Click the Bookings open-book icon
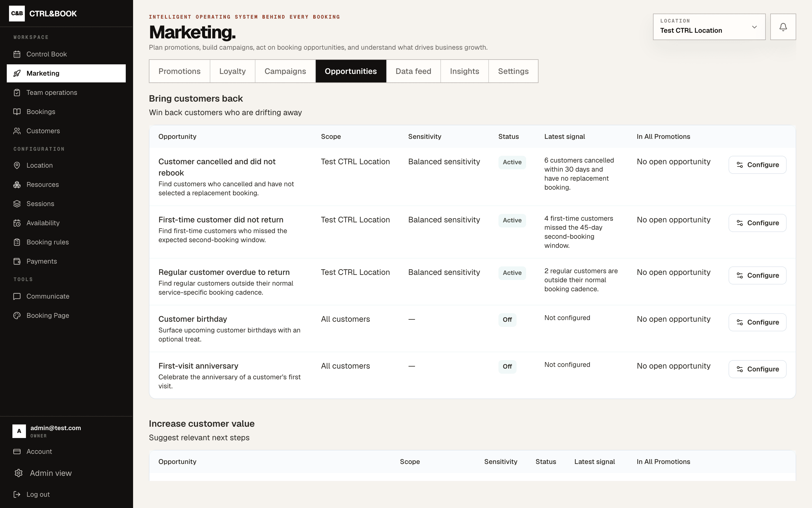Screen dimensions: 812x508 tap(17, 111)
